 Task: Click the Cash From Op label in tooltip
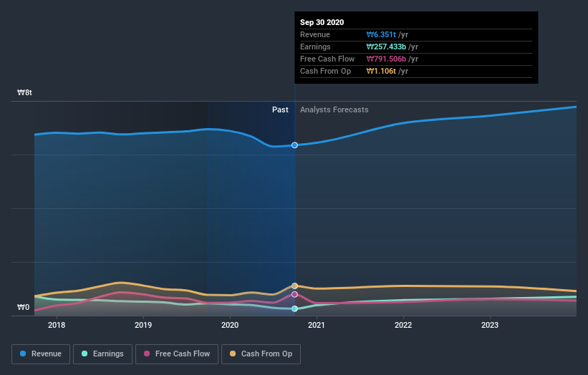(325, 71)
